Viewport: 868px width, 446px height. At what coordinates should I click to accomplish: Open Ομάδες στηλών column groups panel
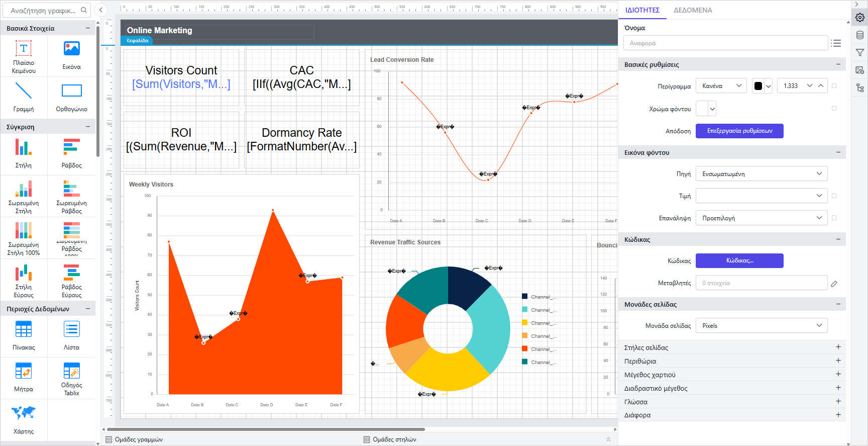coord(390,439)
